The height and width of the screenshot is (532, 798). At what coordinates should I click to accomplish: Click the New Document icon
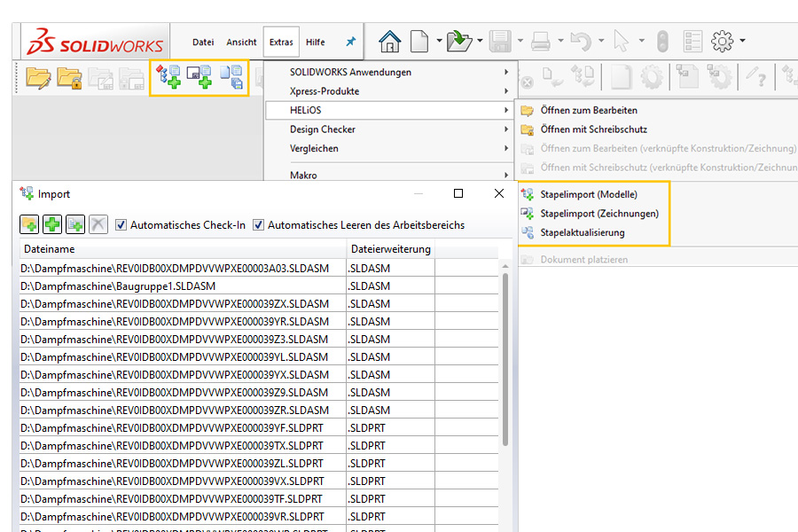419,42
